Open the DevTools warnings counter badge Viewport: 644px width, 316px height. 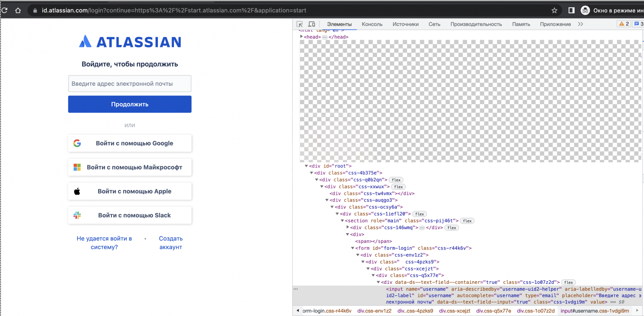click(x=624, y=24)
